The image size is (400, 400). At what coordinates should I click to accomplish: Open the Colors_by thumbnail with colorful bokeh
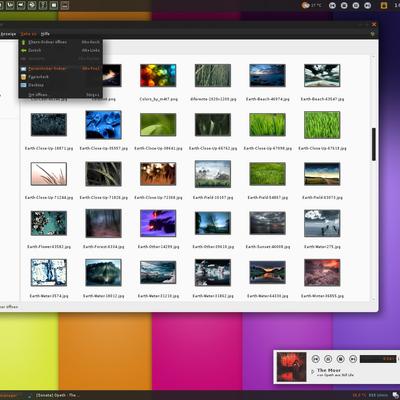pos(158,75)
